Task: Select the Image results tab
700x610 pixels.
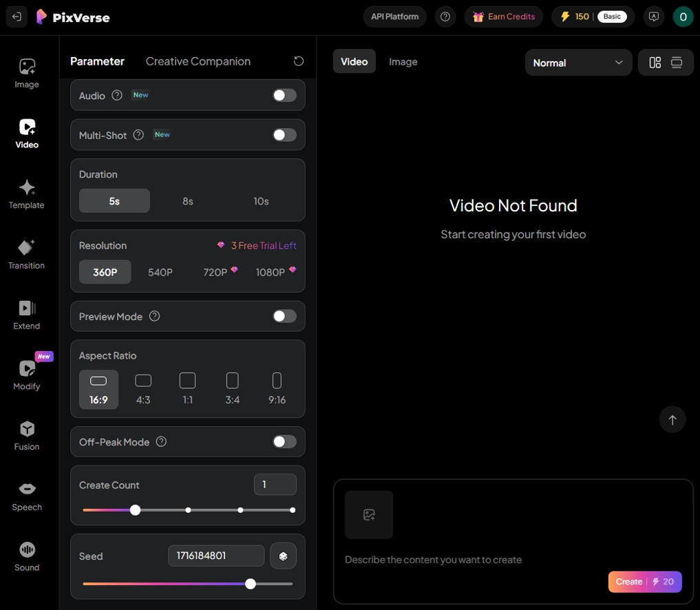Action: [x=403, y=61]
